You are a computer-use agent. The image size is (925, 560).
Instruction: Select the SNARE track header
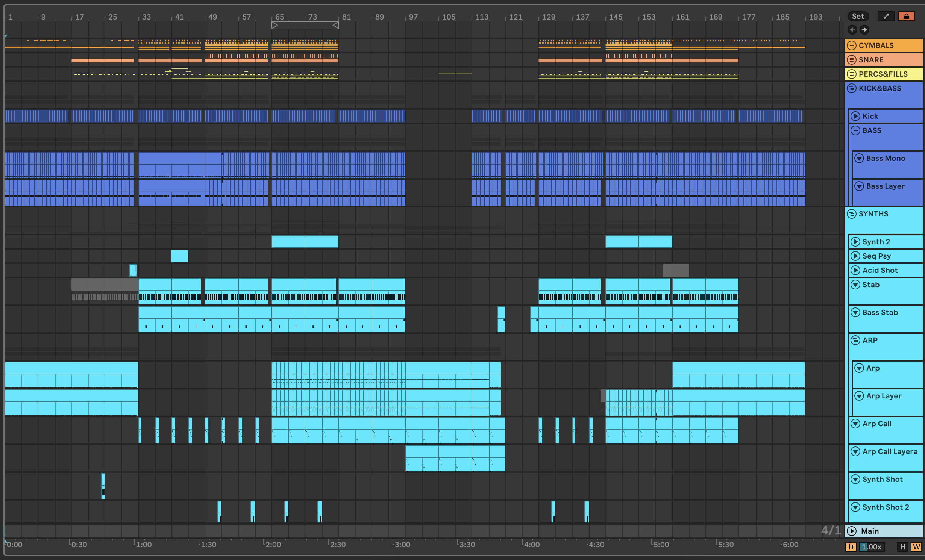884,60
